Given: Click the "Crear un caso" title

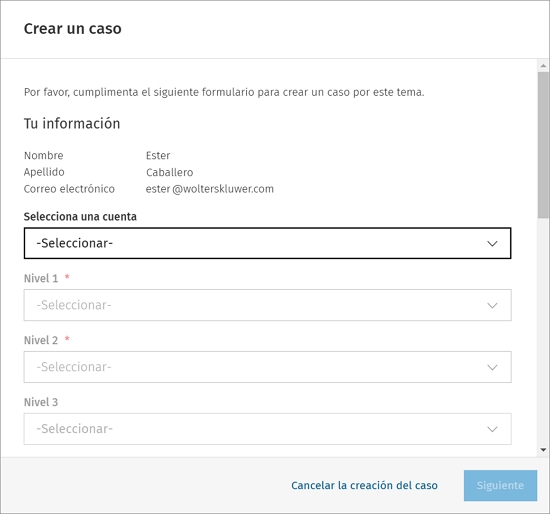Looking at the screenshot, I should point(73,28).
